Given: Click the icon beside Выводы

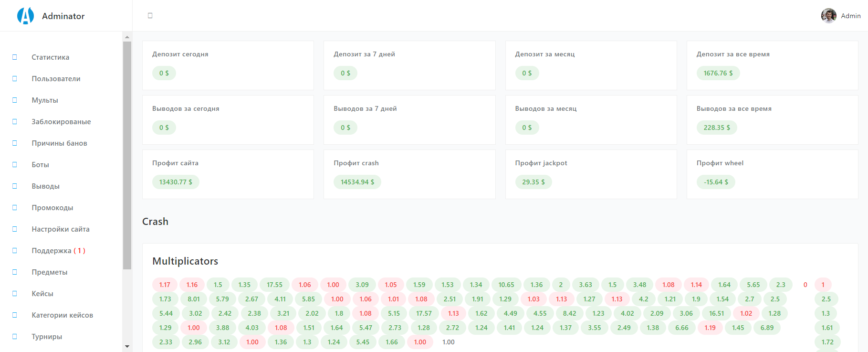Looking at the screenshot, I should coord(14,186).
